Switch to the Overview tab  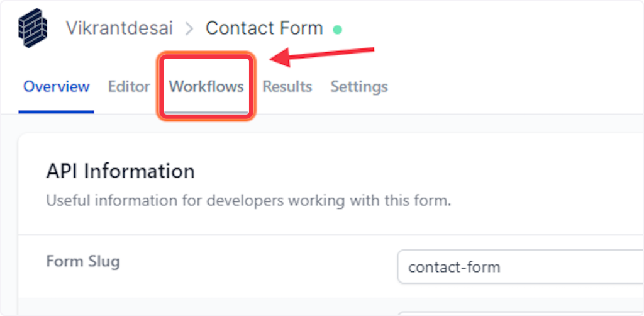point(56,86)
